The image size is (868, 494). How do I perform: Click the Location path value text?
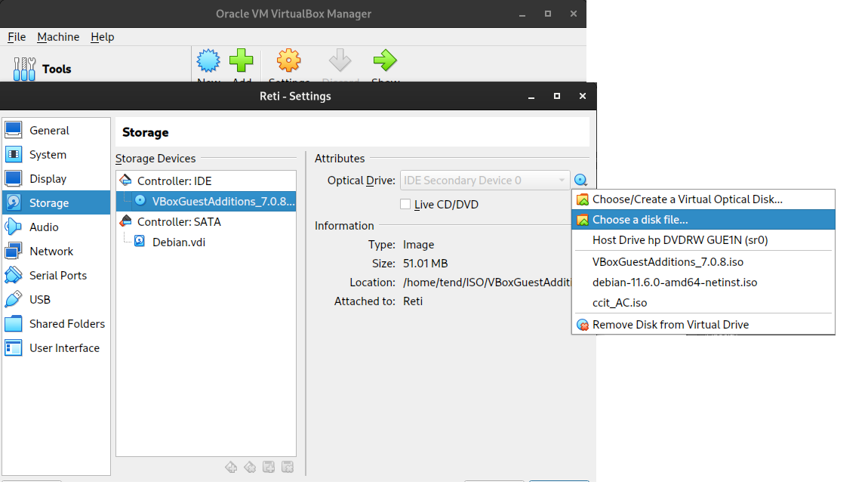pos(487,283)
